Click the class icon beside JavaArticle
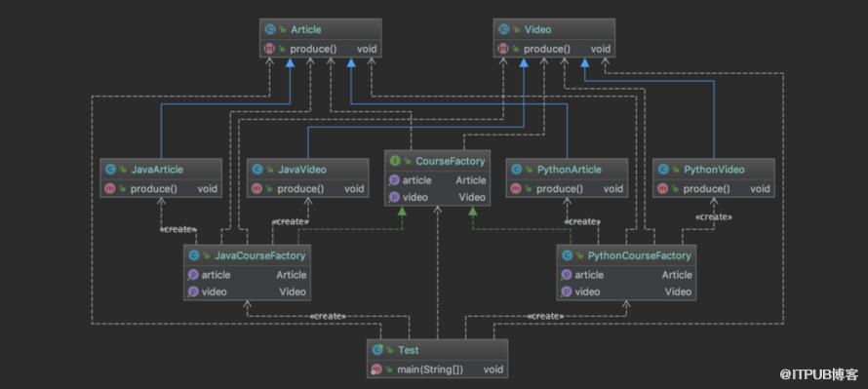 pyautogui.click(x=111, y=170)
